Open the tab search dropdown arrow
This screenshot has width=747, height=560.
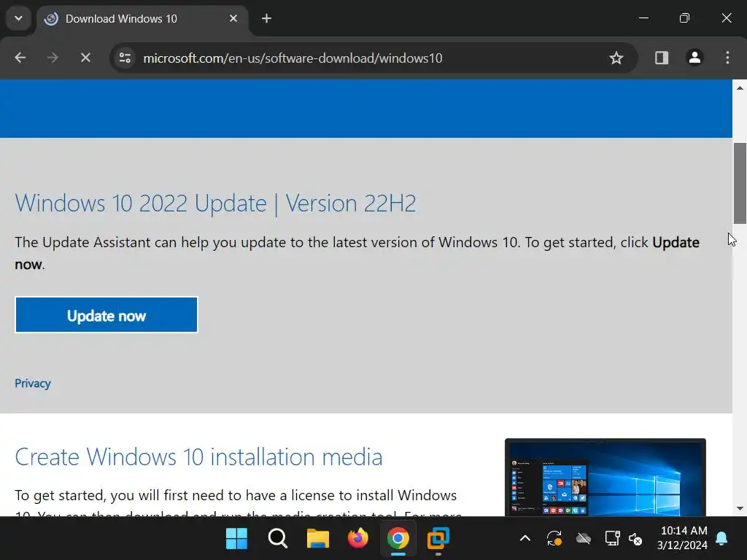18,18
